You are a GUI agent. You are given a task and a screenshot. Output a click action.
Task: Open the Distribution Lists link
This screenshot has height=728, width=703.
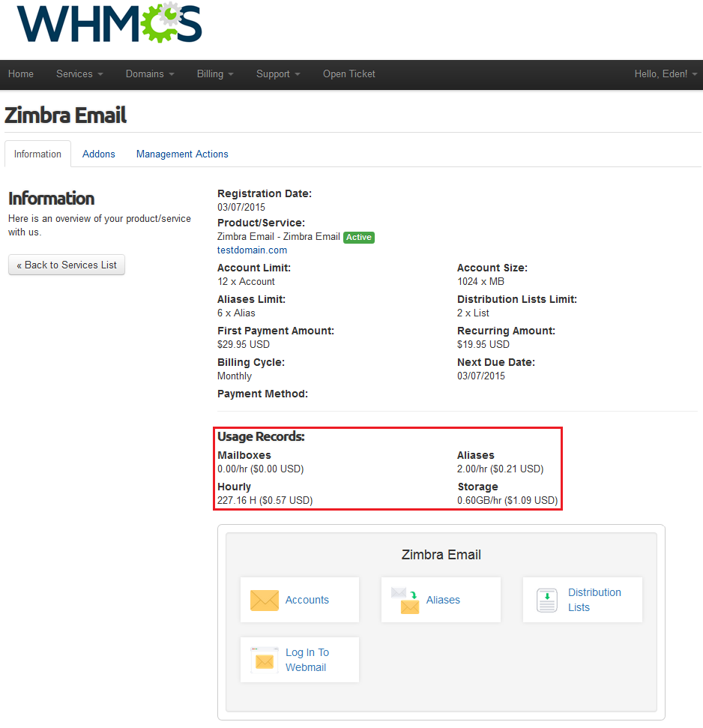tap(594, 600)
